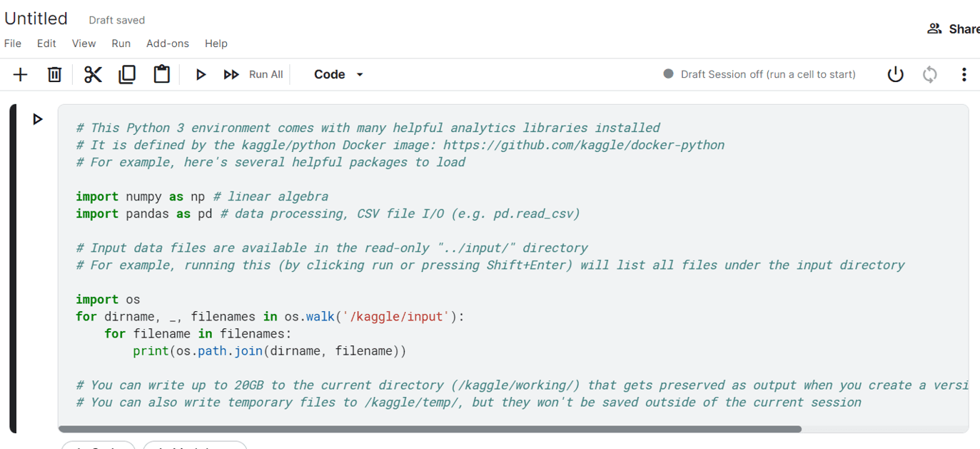Image resolution: width=980 pixels, height=449 pixels.
Task: Click the Run All text label
Action: [x=266, y=74]
